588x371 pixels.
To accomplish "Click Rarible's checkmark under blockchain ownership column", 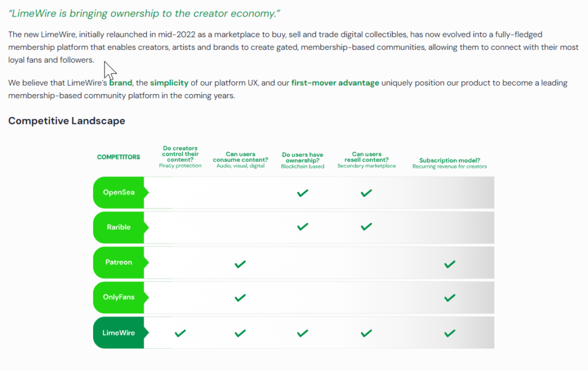I will pyautogui.click(x=303, y=227).
